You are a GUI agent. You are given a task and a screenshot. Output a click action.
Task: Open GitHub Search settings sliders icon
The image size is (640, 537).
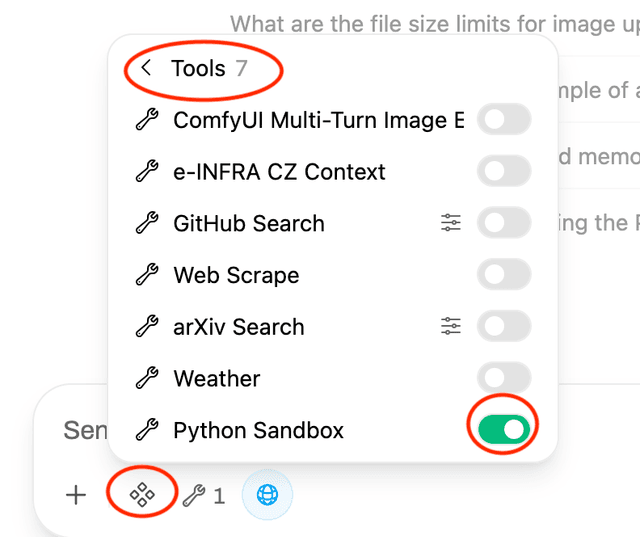point(451,223)
